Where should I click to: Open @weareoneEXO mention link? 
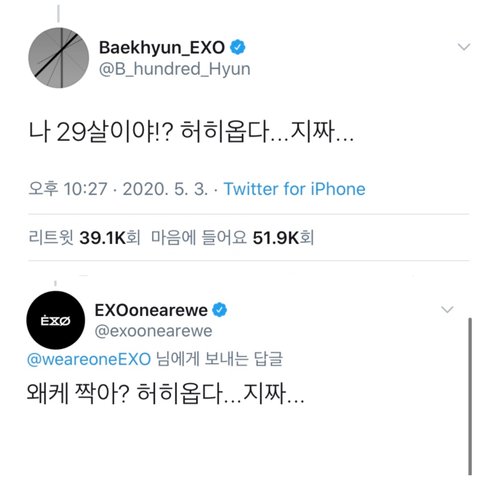(89, 359)
